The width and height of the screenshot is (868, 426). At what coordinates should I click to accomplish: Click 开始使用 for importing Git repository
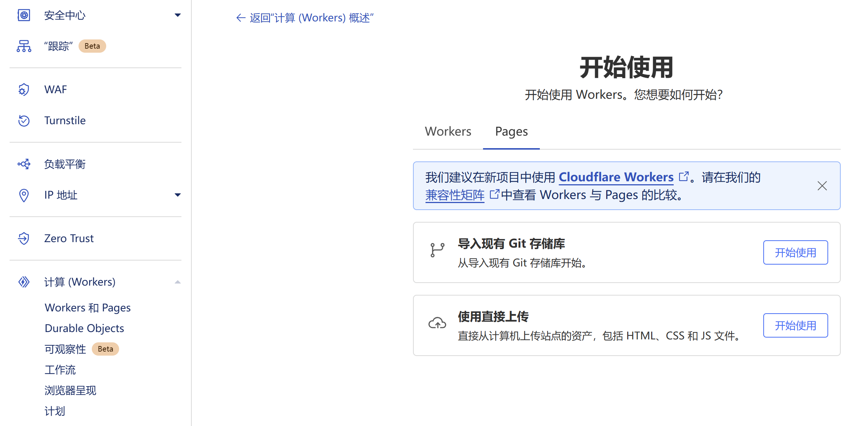(795, 252)
